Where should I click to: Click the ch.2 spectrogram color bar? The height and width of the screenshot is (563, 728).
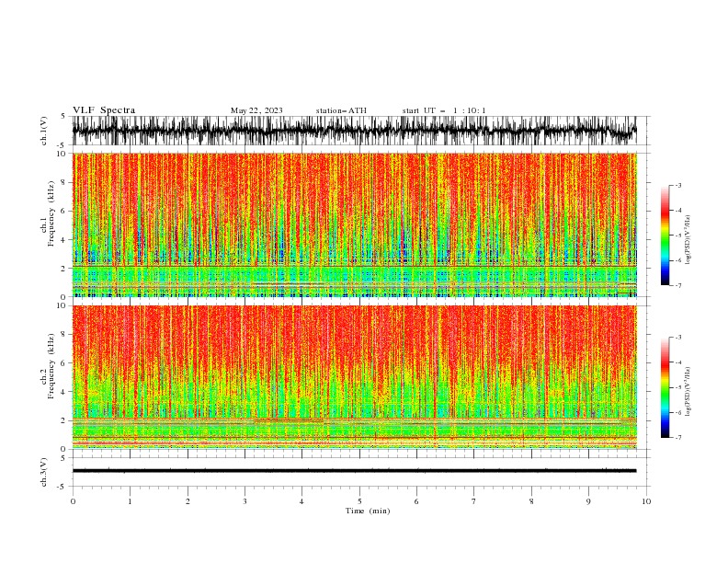tap(665, 387)
